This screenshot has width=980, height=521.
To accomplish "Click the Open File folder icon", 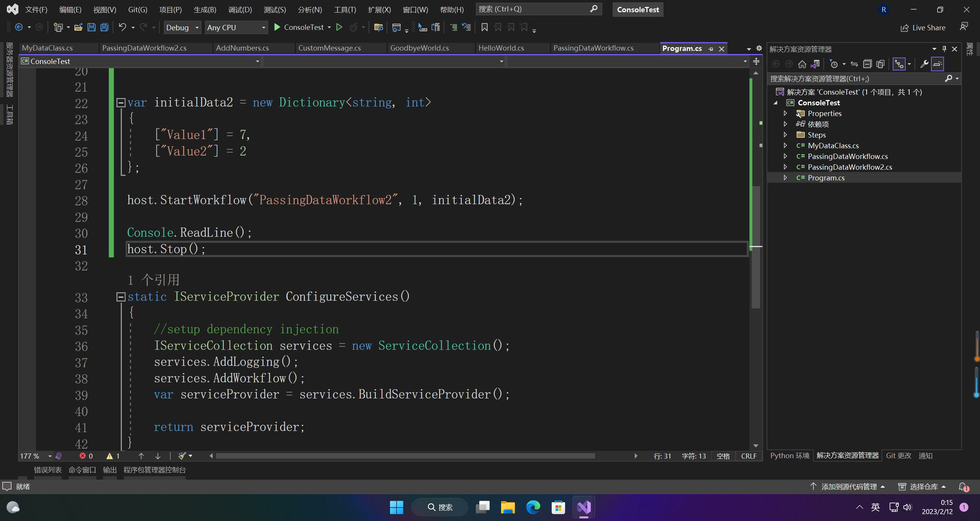I will [78, 27].
